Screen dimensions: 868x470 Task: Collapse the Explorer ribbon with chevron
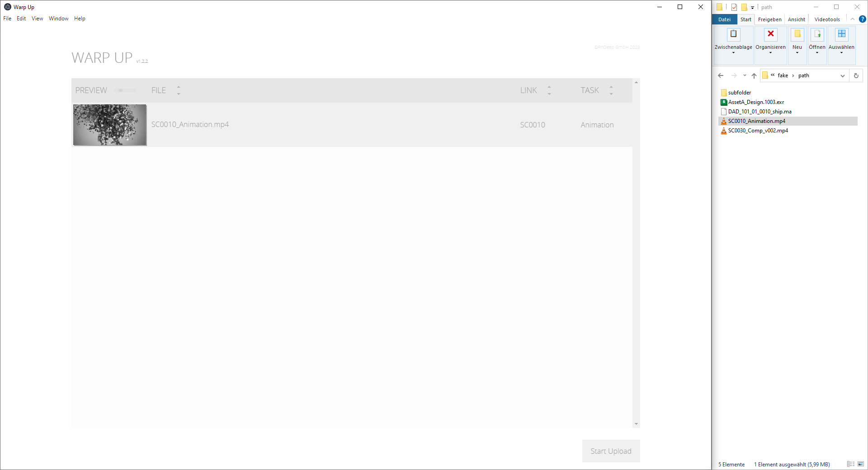(x=852, y=19)
